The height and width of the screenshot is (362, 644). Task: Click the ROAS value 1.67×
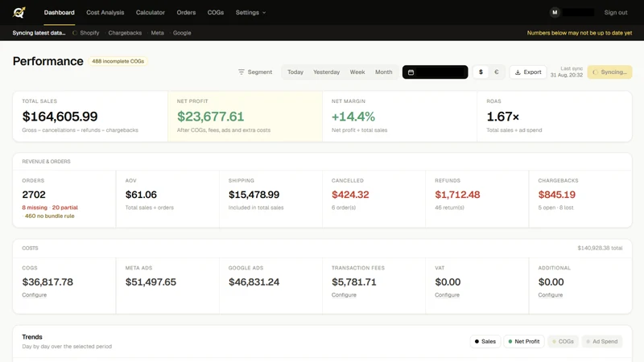click(502, 117)
